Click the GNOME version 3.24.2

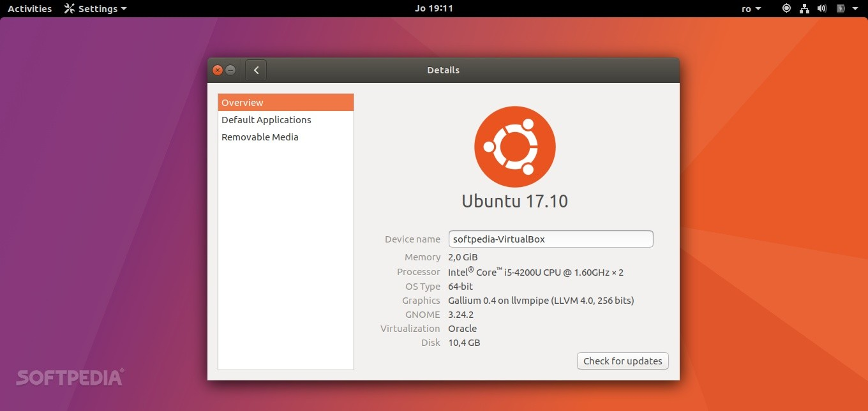461,315
